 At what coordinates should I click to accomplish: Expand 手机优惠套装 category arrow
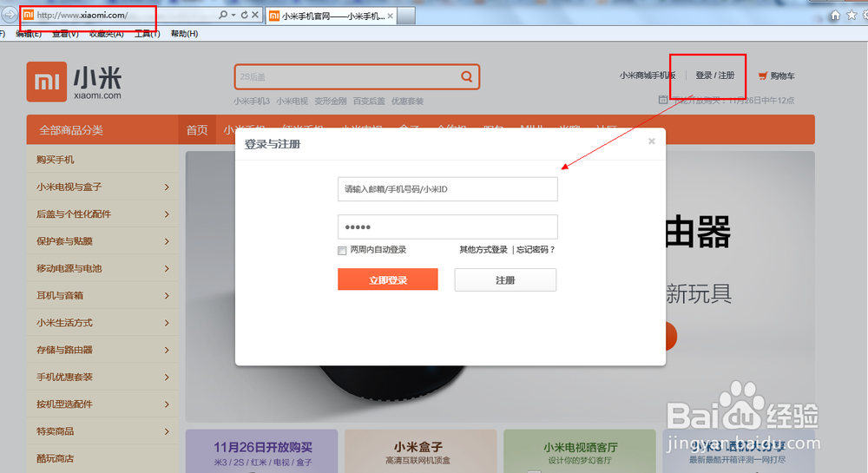[167, 377]
